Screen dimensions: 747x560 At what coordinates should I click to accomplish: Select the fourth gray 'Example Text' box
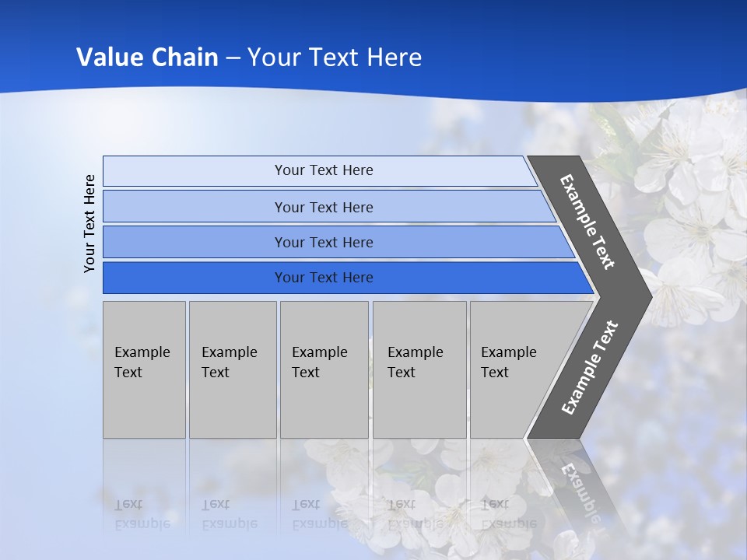click(419, 369)
